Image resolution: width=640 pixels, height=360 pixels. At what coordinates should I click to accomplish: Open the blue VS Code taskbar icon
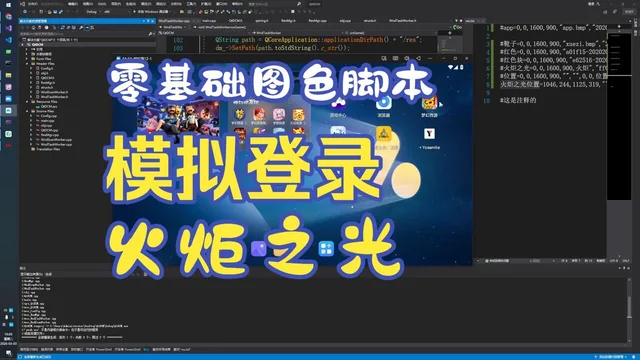pos(9,40)
